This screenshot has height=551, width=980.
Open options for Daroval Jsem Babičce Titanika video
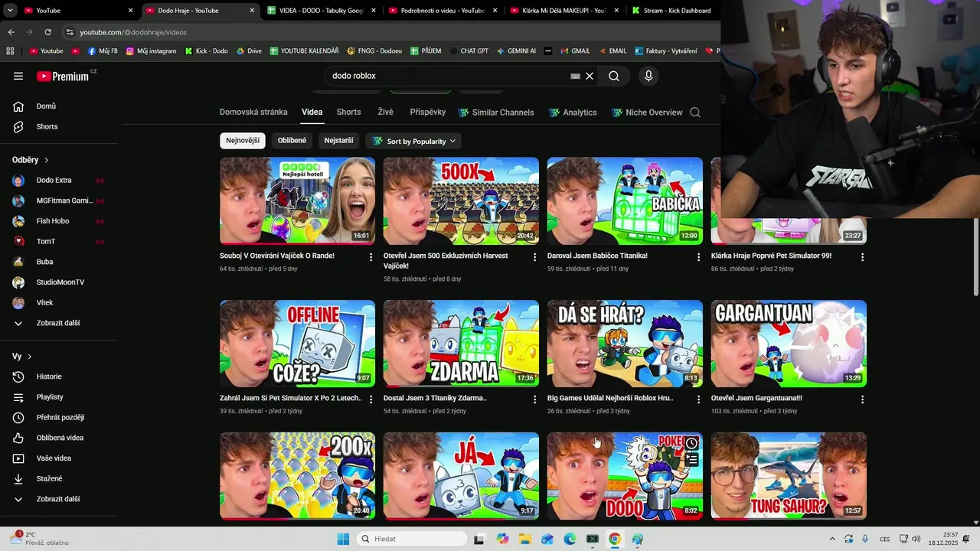(698, 257)
